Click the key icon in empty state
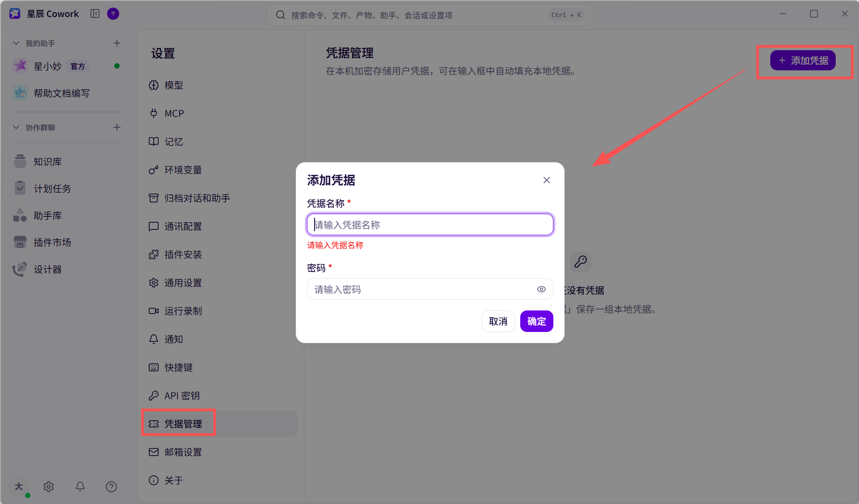The width and height of the screenshot is (859, 504). (x=581, y=261)
